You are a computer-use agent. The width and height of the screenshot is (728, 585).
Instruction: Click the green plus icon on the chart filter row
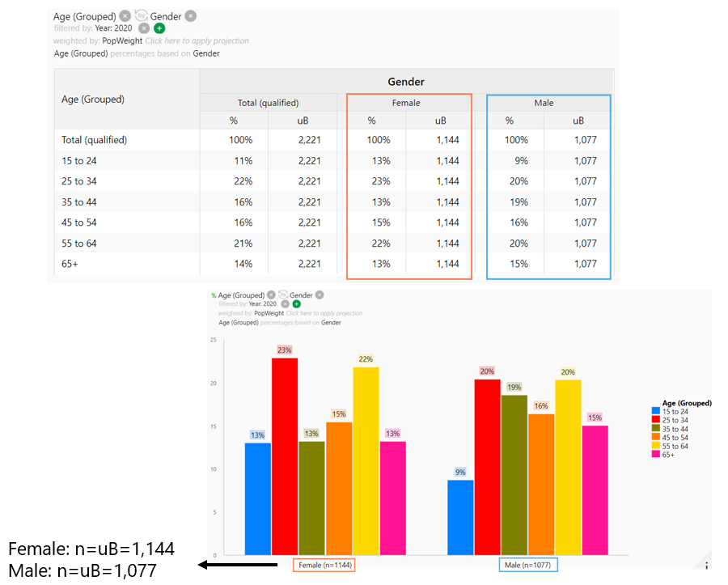[296, 305]
